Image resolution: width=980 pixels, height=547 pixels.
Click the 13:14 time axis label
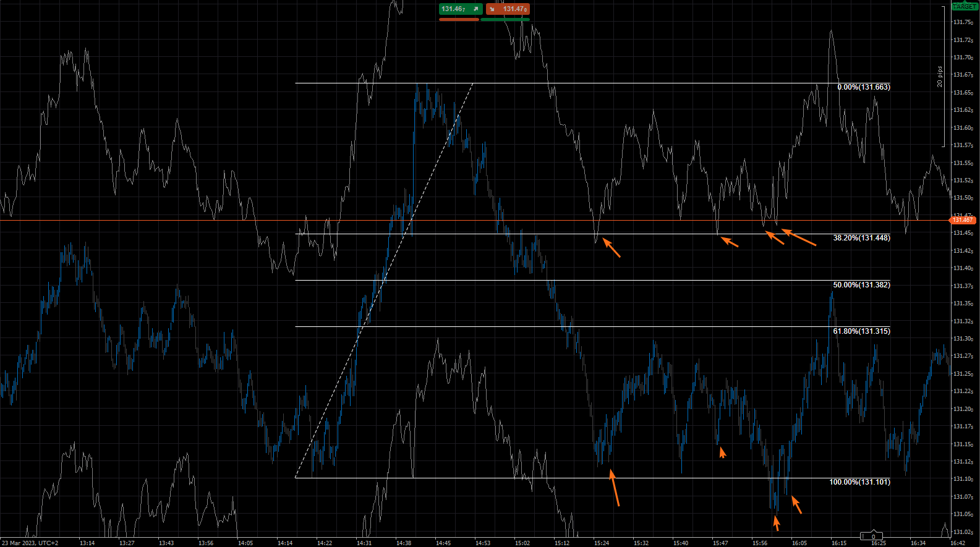coord(87,543)
